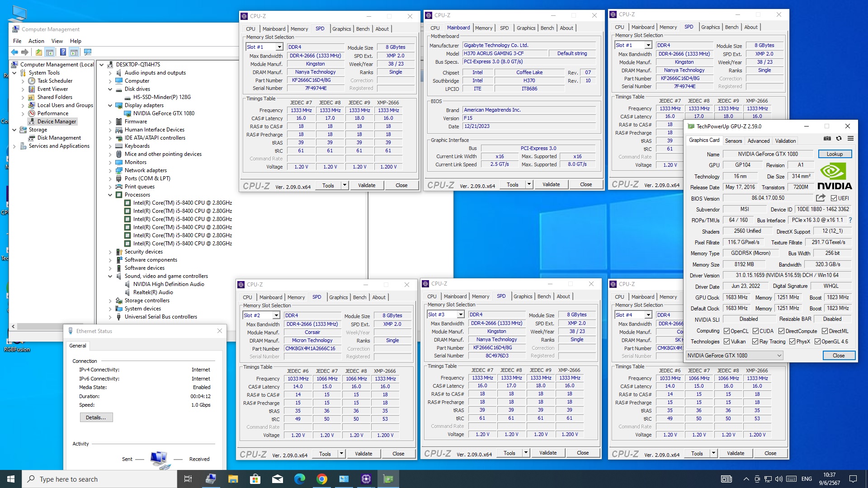Click Details button in Ethernet Status
Viewport: 868px width, 488px height.
tap(96, 418)
